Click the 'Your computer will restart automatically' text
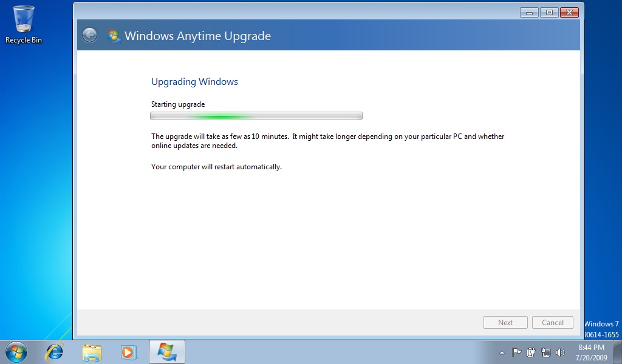 coord(217,167)
